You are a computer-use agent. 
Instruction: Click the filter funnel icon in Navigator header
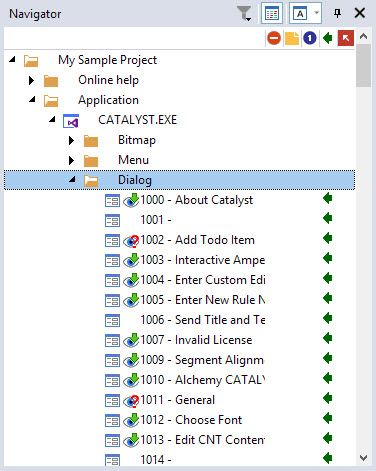click(244, 14)
